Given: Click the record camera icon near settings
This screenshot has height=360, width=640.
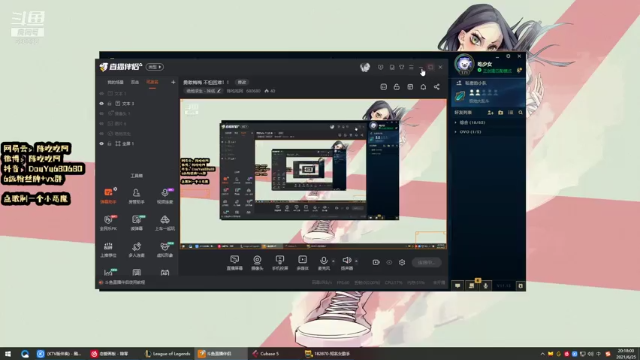Looking at the screenshot, I should click(376, 262).
